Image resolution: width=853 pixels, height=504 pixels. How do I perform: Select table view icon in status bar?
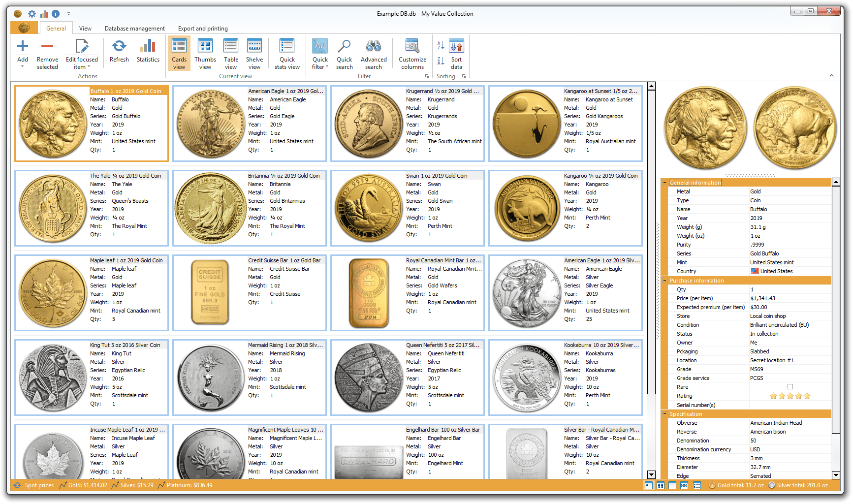pos(672,485)
